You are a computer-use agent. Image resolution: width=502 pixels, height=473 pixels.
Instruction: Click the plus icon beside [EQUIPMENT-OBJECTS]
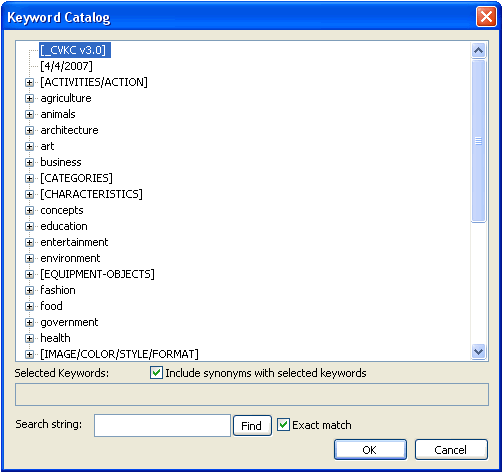click(x=29, y=274)
